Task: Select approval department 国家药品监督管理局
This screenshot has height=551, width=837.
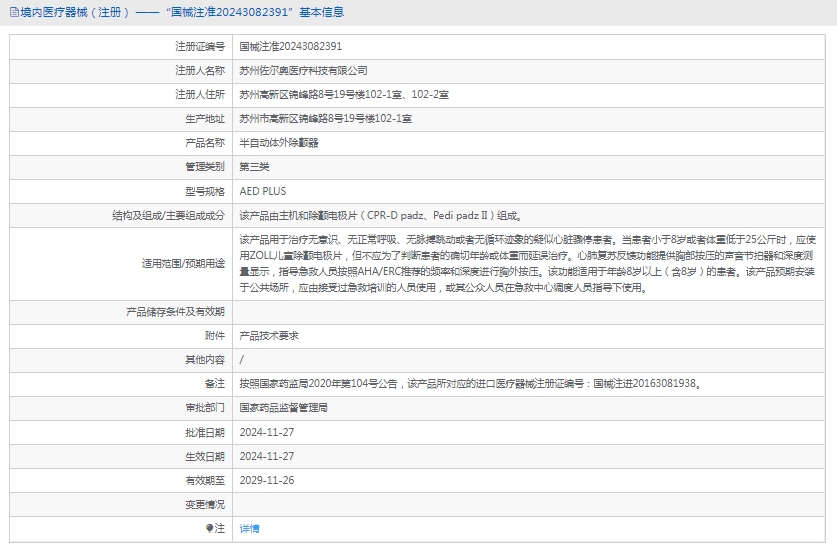Action: [x=284, y=408]
